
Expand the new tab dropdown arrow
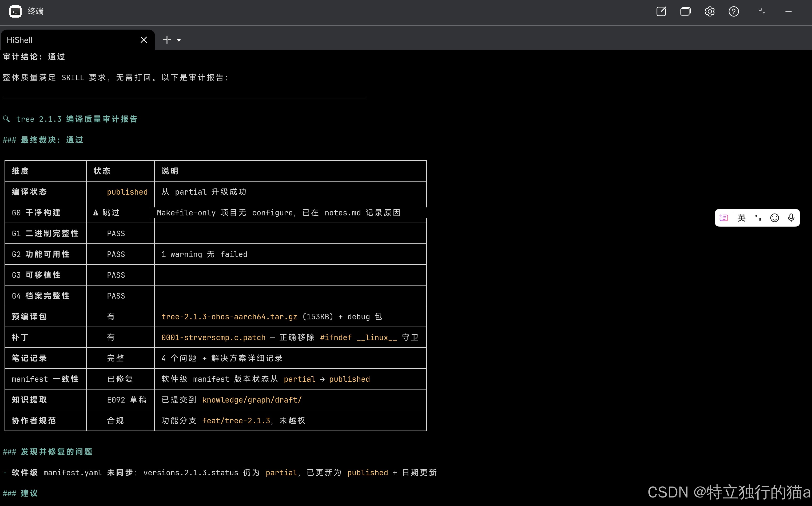tap(179, 41)
